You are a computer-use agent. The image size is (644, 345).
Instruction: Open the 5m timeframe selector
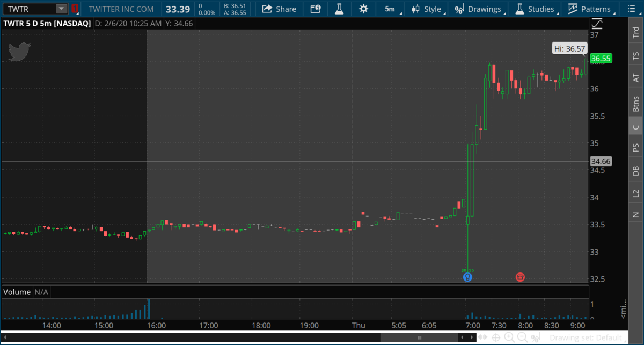[390, 9]
